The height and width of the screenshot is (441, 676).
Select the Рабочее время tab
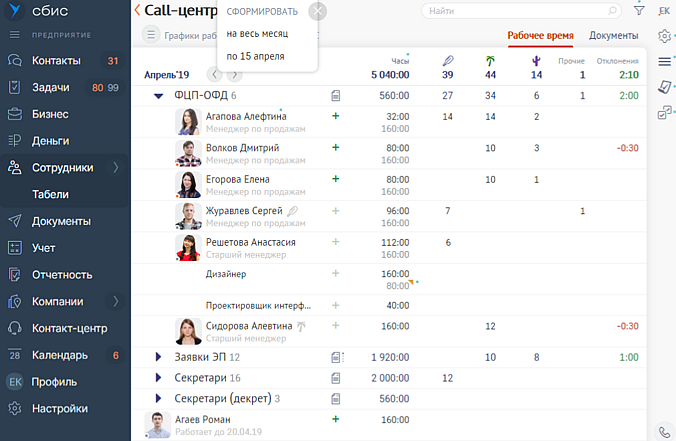click(540, 35)
